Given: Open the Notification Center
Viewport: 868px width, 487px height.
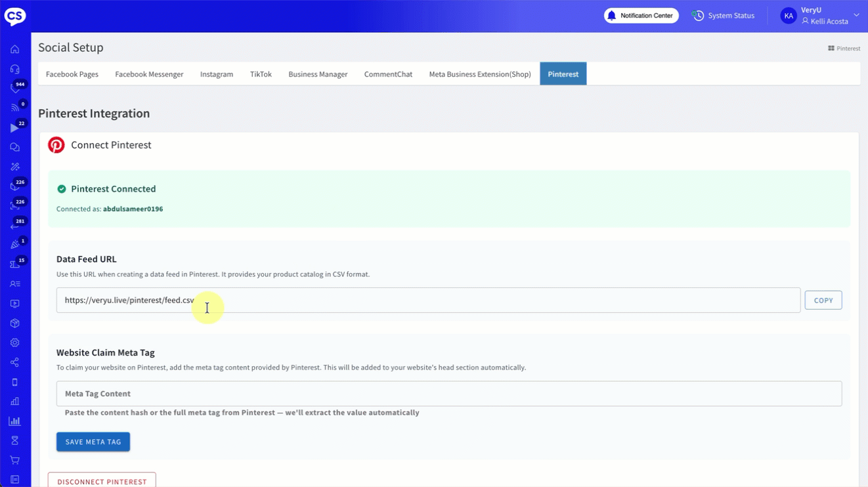Looking at the screenshot, I should pyautogui.click(x=641, y=16).
